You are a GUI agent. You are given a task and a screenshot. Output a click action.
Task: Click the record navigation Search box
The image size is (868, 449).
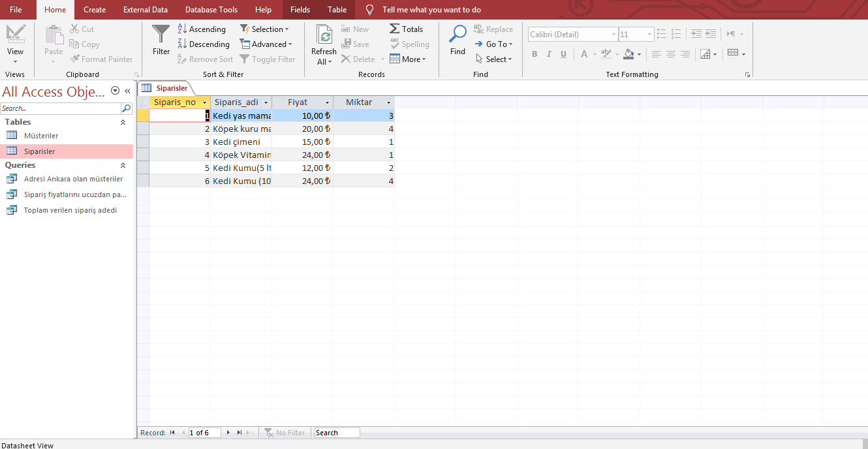tap(336, 433)
